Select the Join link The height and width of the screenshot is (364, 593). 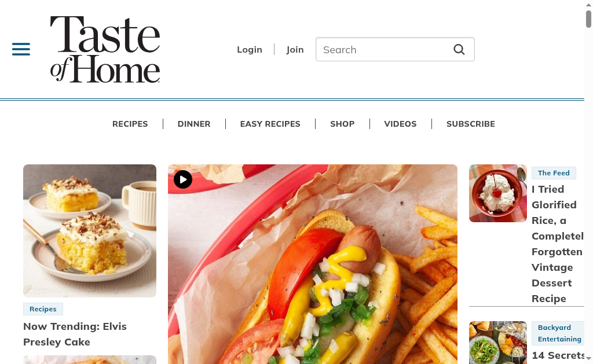tap(295, 50)
